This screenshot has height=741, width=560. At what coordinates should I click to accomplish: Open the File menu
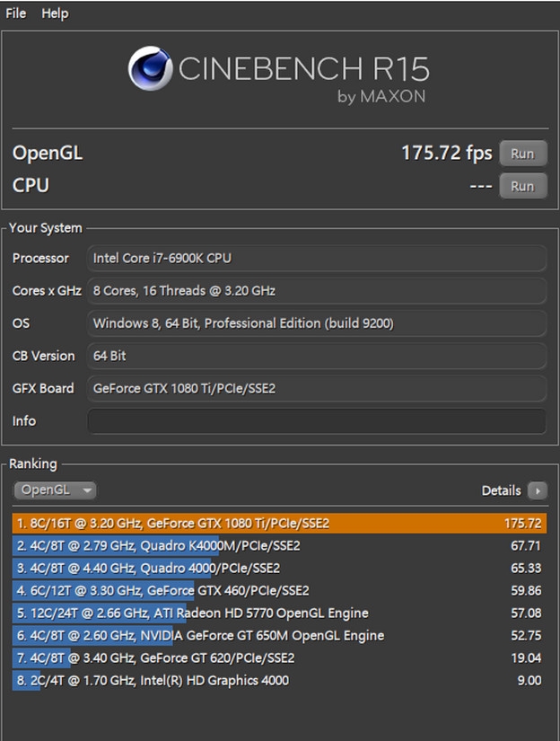pos(15,13)
